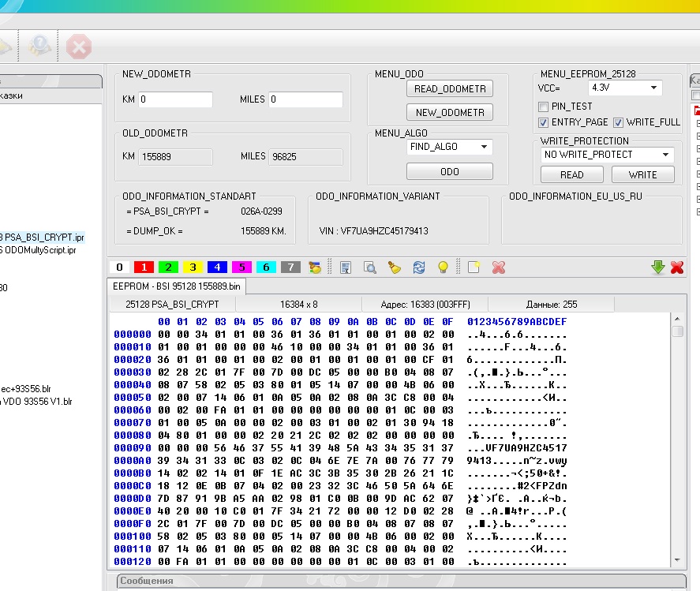
Task: Click the yellow light bulb icon
Action: tap(444, 267)
